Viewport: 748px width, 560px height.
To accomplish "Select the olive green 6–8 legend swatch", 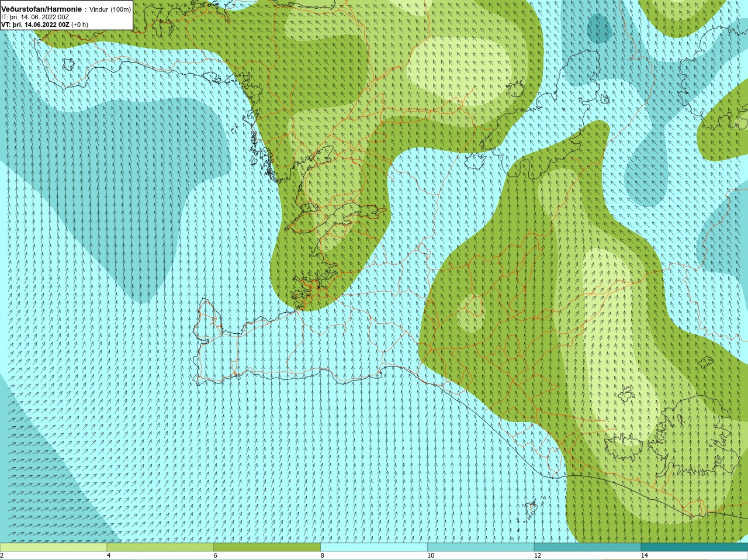I will 267,547.
